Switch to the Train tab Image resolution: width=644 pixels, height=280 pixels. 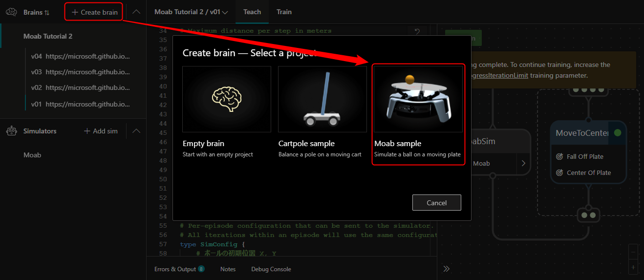tap(284, 12)
